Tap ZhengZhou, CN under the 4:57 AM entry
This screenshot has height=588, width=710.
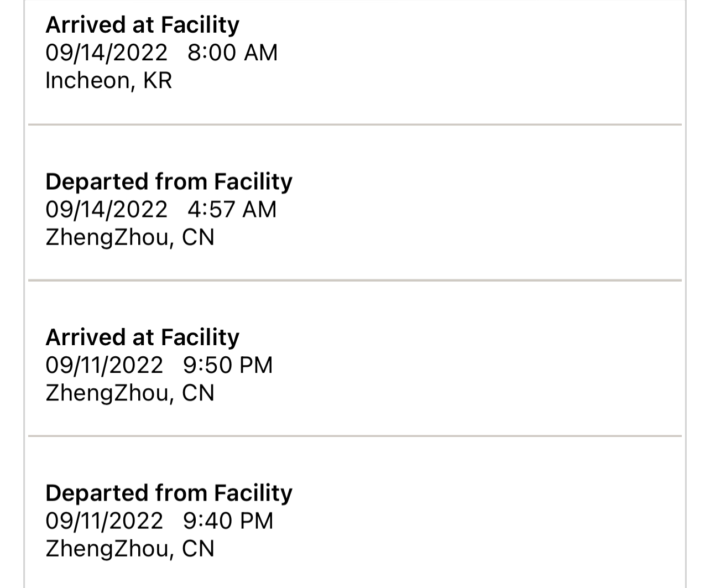[x=129, y=238]
